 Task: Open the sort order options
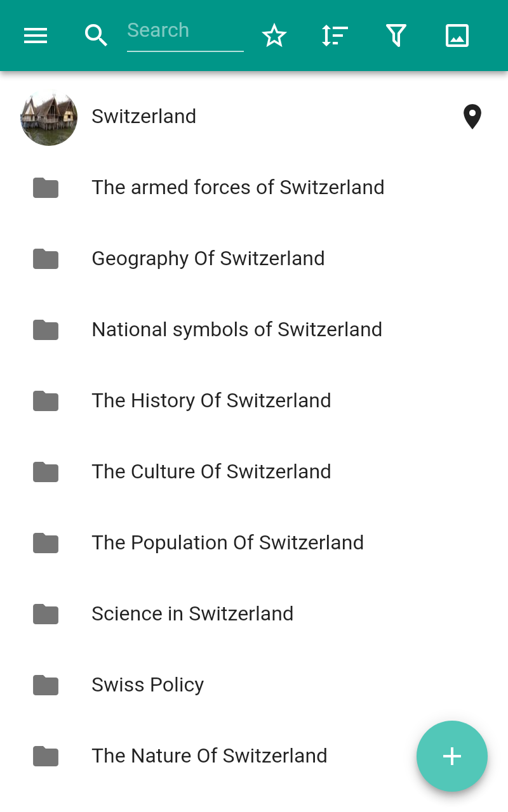335,36
